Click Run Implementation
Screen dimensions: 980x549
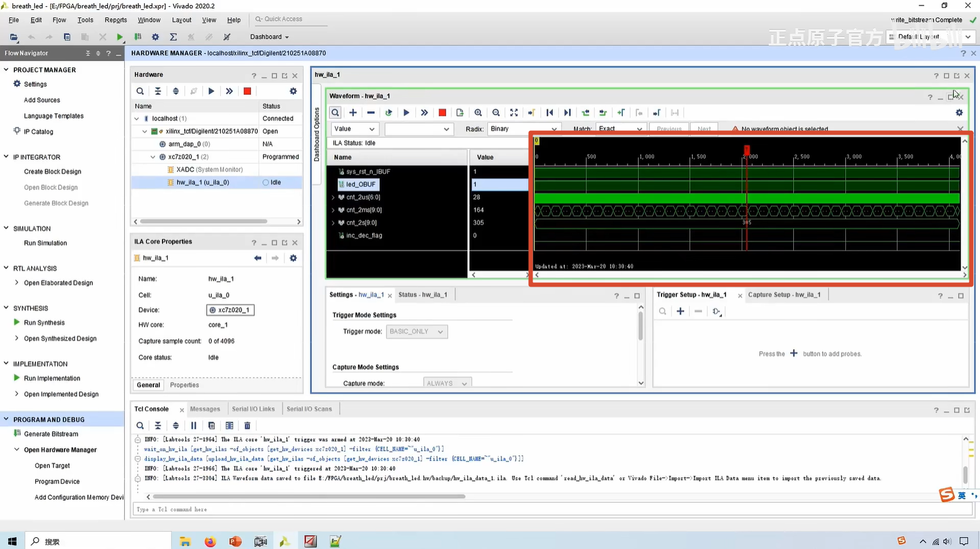click(52, 378)
